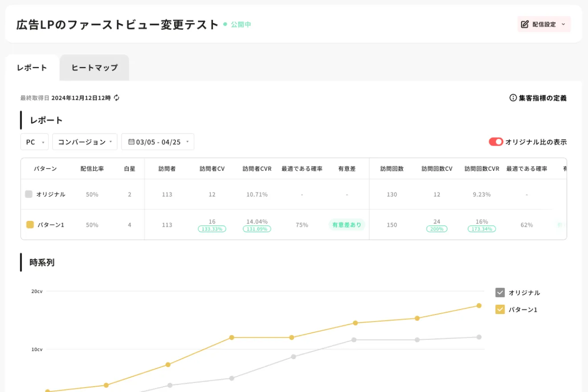Open the PC device dropdown

click(34, 142)
